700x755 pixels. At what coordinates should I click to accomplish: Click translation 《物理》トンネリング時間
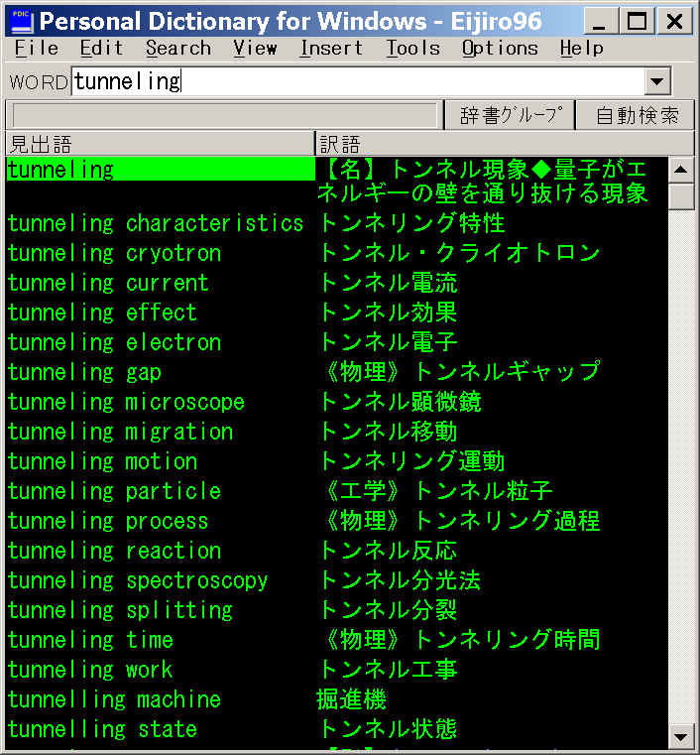(x=463, y=640)
